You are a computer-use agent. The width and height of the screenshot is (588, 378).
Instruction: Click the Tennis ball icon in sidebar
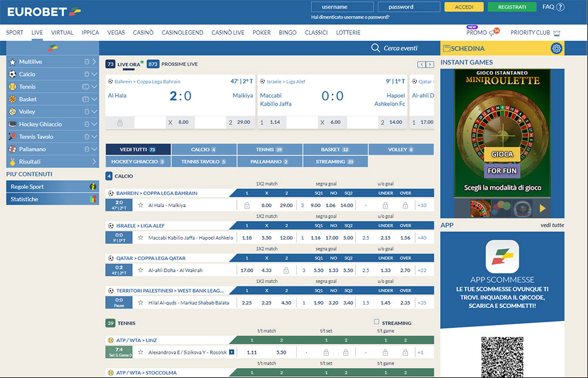(12, 86)
